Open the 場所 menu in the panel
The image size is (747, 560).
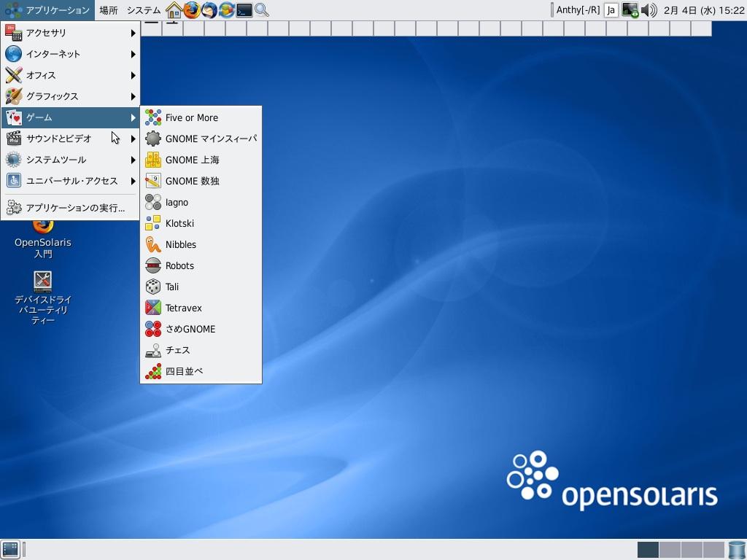click(x=109, y=10)
